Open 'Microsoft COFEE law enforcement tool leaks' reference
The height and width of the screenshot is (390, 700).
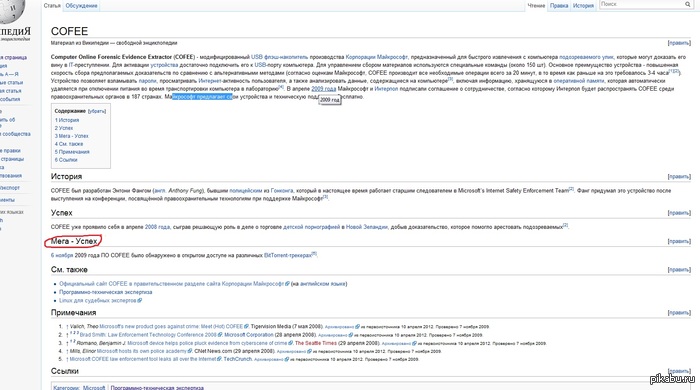(x=143, y=359)
